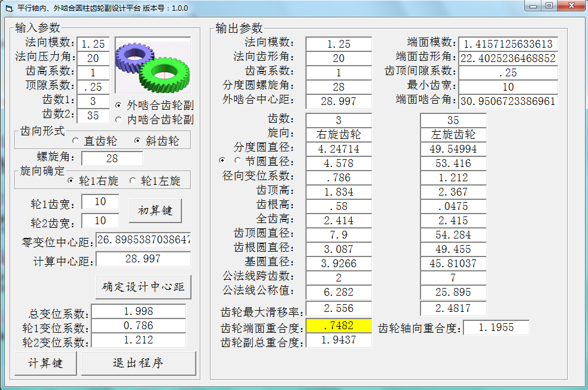
Task: Close the gear design window
Action: point(571,5)
